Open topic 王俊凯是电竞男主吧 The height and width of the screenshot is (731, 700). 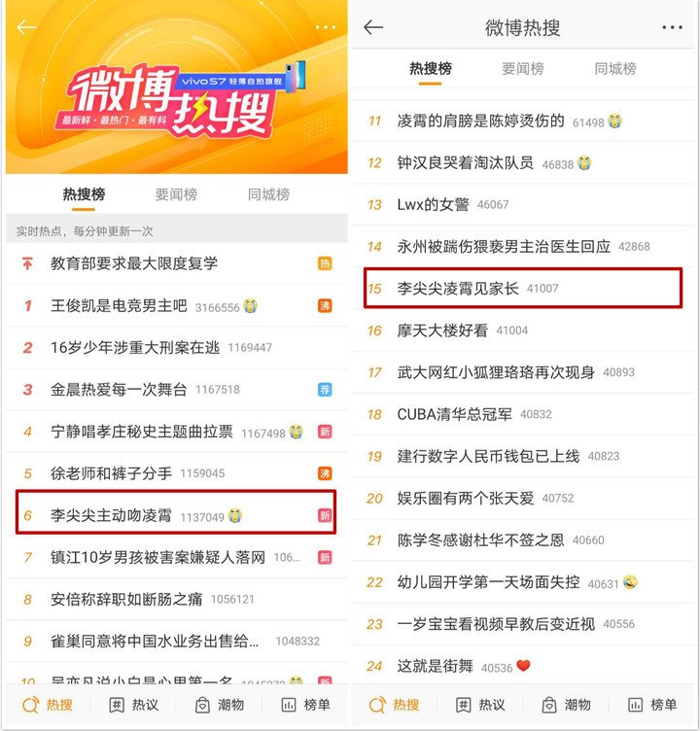click(x=177, y=306)
